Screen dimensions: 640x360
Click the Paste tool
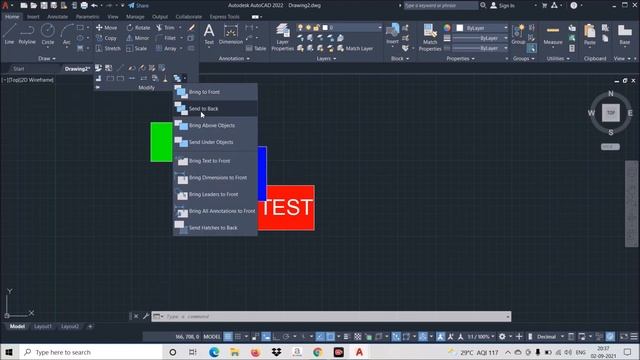tap(589, 35)
